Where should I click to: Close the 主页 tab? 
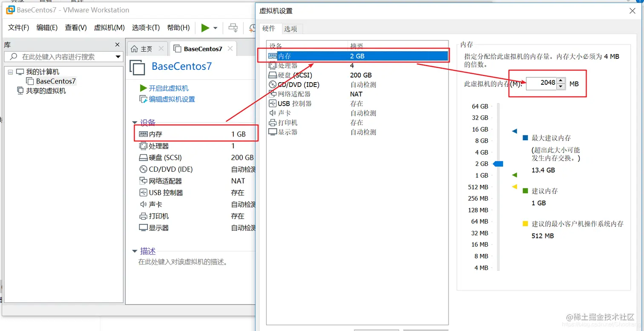tap(161, 49)
